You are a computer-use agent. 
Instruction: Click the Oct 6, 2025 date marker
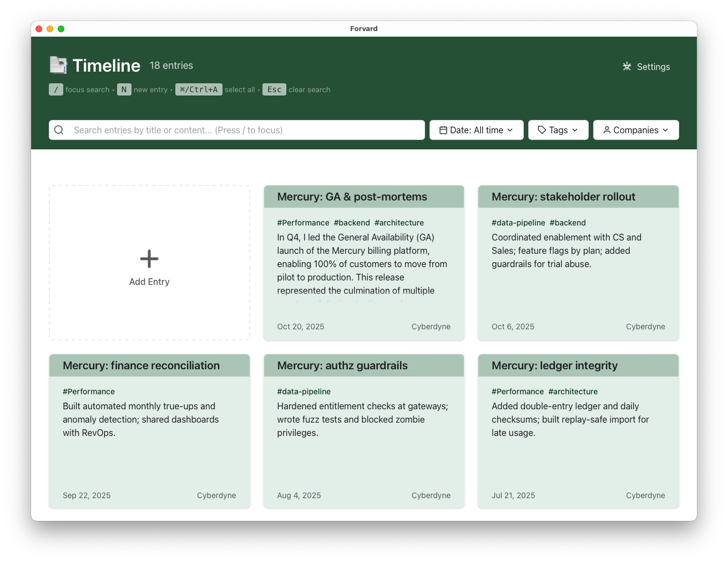tap(513, 327)
